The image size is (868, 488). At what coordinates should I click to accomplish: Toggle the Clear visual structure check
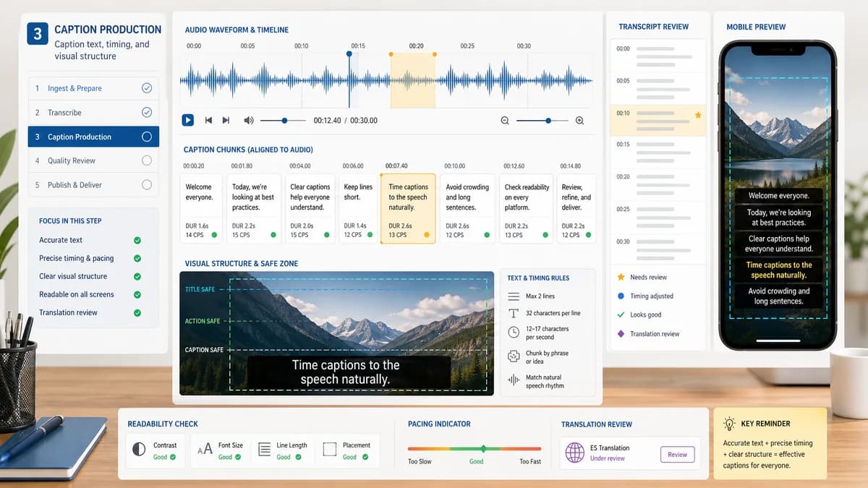[x=137, y=276]
